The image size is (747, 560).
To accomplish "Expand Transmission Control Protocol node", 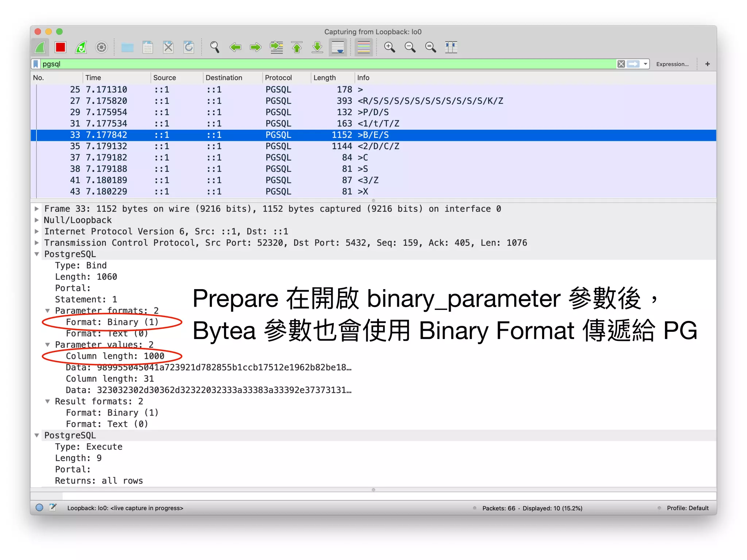I will click(36, 243).
